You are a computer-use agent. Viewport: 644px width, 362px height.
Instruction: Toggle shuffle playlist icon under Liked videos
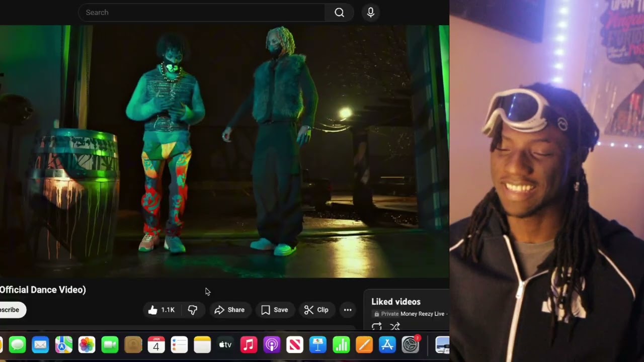[395, 326]
